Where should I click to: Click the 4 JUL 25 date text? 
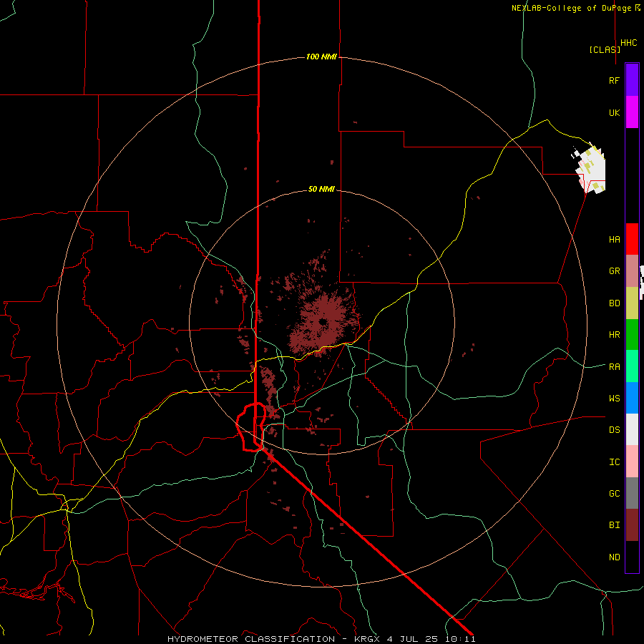point(413,639)
